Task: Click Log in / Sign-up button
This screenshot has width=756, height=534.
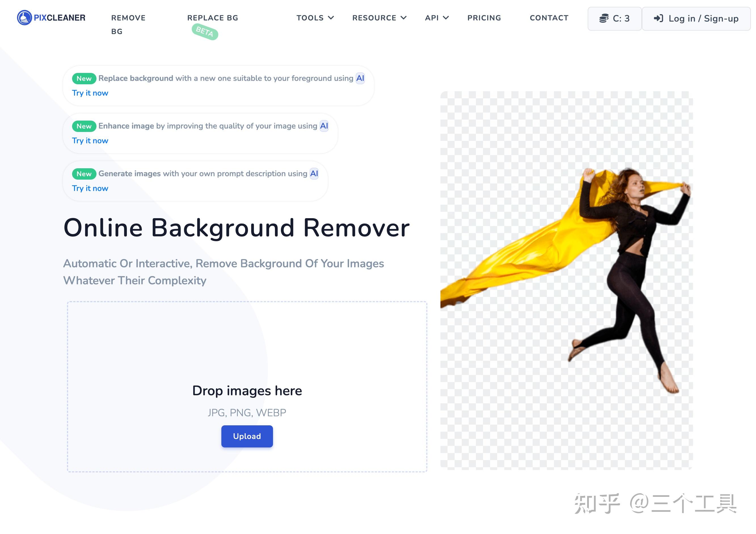Action: pos(696,19)
